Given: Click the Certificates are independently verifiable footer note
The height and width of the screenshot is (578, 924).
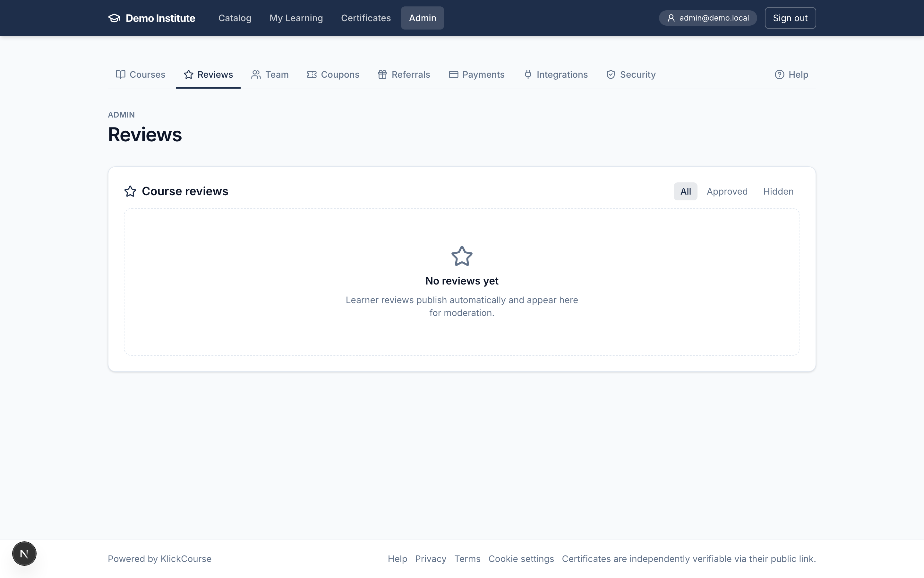Looking at the screenshot, I should coord(689,558).
